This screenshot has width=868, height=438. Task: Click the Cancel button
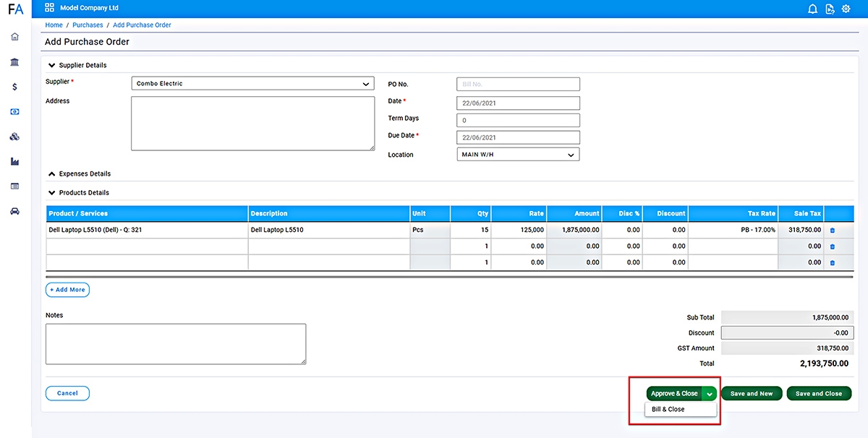67,393
